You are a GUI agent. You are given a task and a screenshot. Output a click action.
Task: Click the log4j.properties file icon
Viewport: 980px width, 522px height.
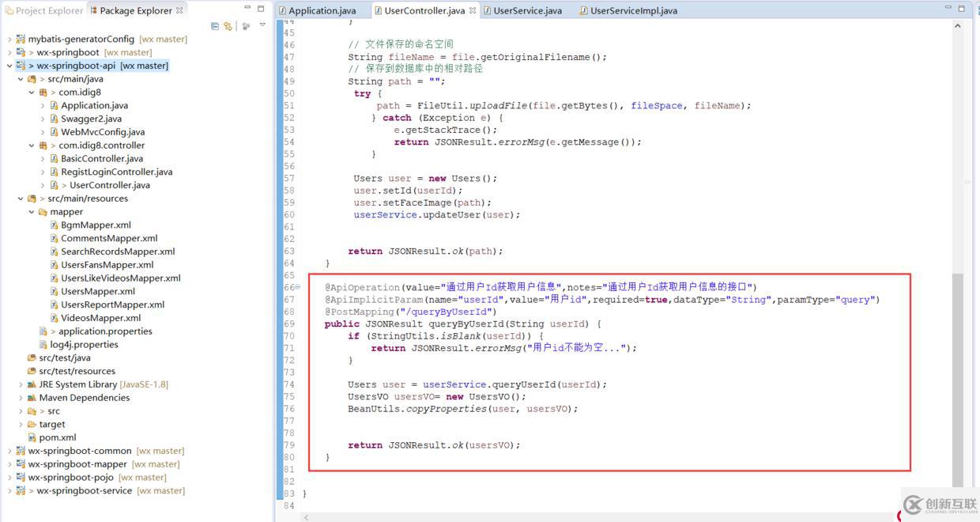43,345
